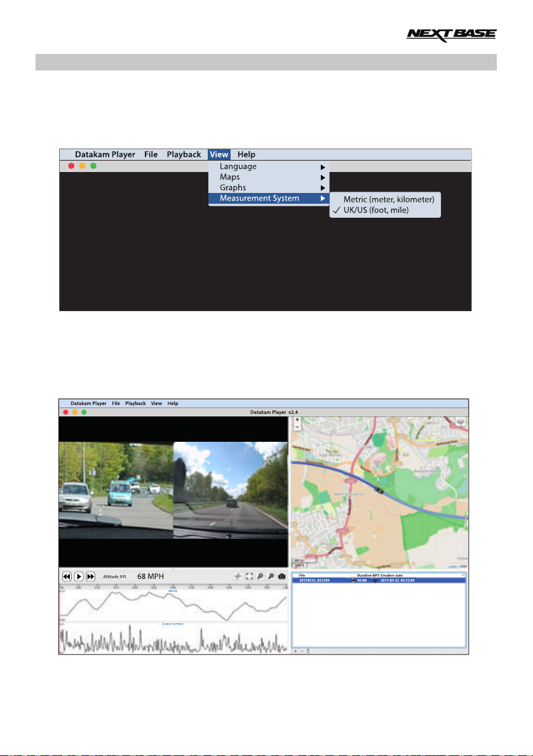This screenshot has height=756, width=533.
Task: Open the View menu in upper menu bar
Action: [x=219, y=154]
